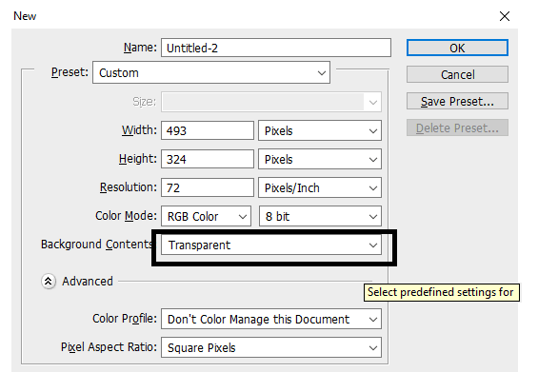Click the Cancel button
538x392 pixels.
[x=457, y=74]
